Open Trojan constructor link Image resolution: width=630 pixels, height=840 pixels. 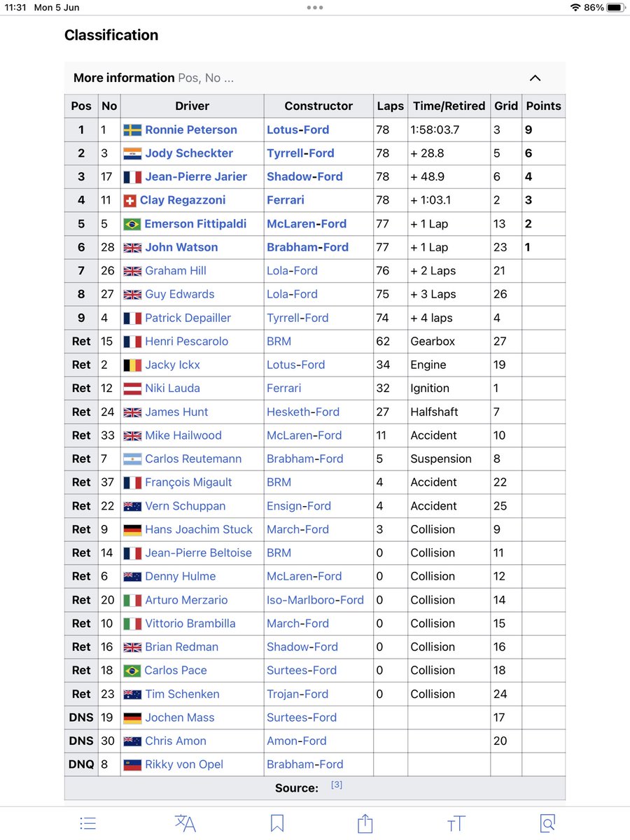[283, 694]
